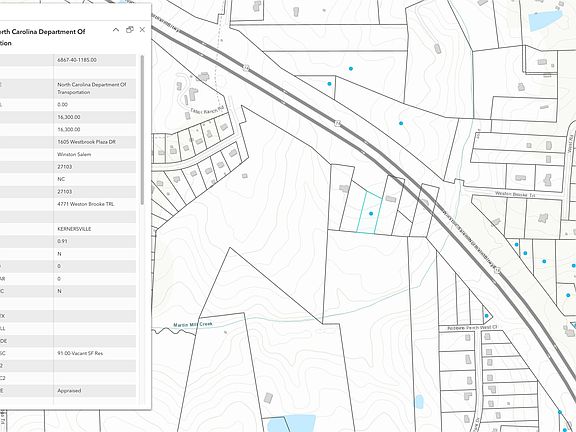
Task: Click the Teller Ranch Rd street label
Action: [x=207, y=109]
